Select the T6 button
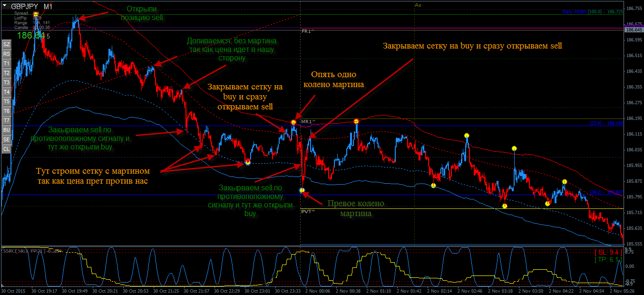 click(7, 111)
